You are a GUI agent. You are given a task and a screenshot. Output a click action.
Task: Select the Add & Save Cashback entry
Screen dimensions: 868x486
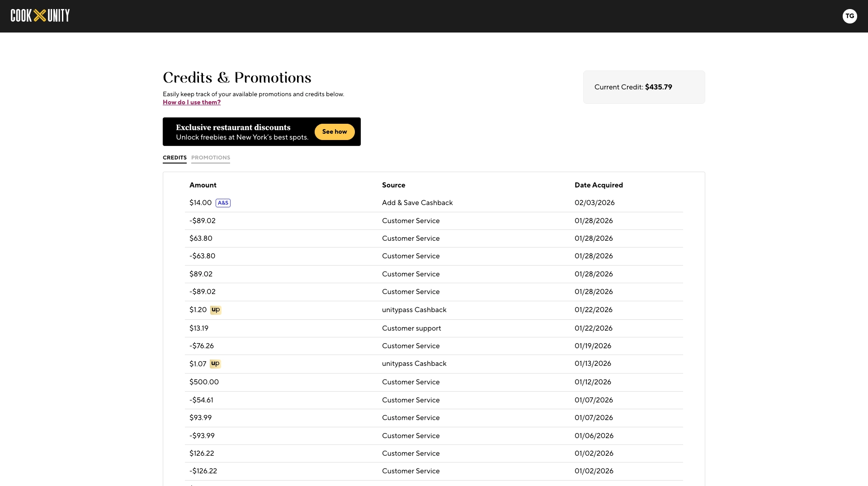point(417,203)
